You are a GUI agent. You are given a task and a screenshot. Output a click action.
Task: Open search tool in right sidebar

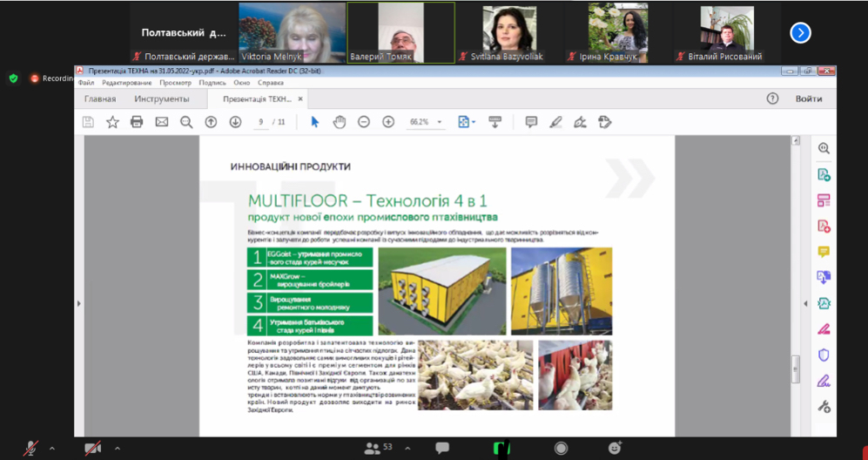pyautogui.click(x=824, y=148)
